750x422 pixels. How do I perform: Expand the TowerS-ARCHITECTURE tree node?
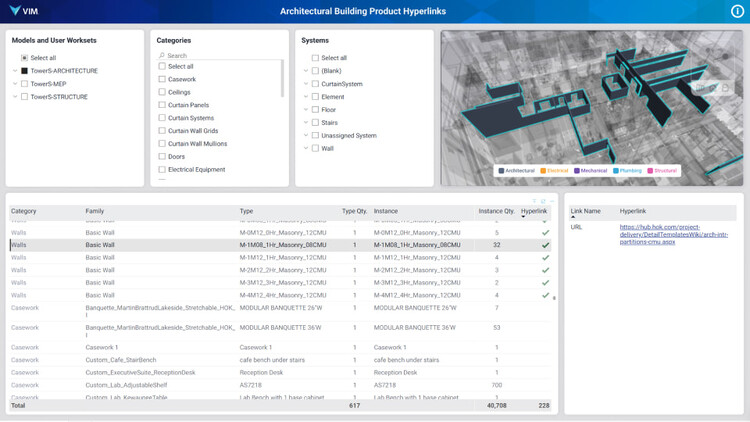[x=15, y=71]
